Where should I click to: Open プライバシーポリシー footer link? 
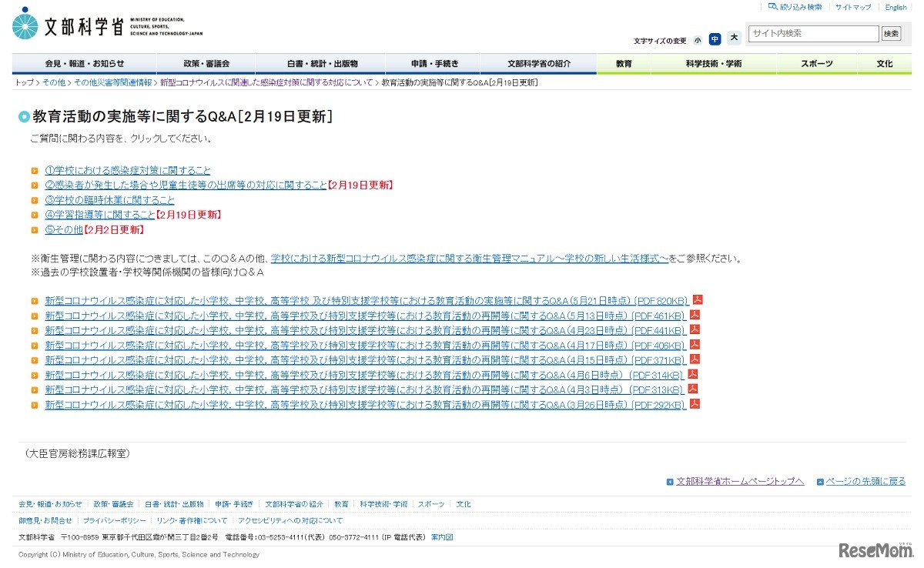pyautogui.click(x=114, y=520)
